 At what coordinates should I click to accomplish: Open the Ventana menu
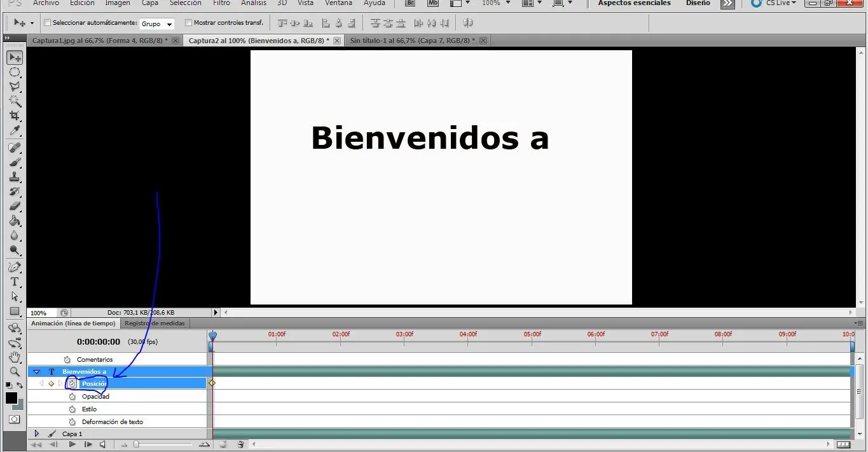point(338,3)
